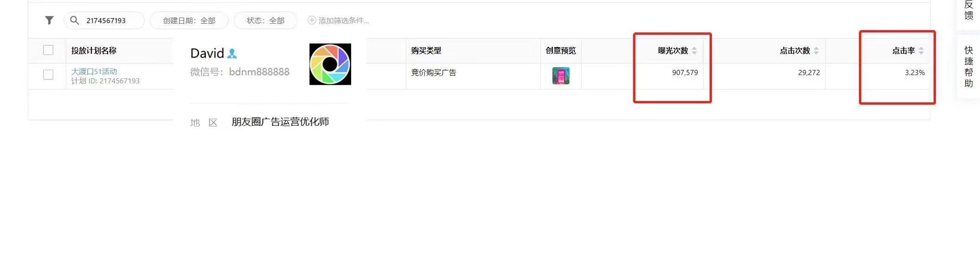Screen dimensions: 980x278
Task: Click the David contact person icon
Action: 232,53
